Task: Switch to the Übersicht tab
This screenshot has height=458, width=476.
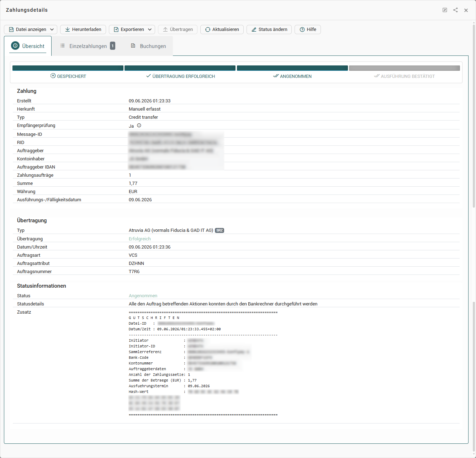Action: pos(28,46)
